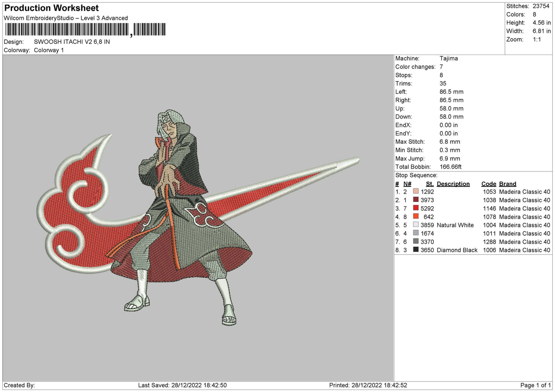The image size is (555, 392).
Task: Click the stop 2 dark red swatch
Action: pyautogui.click(x=416, y=200)
